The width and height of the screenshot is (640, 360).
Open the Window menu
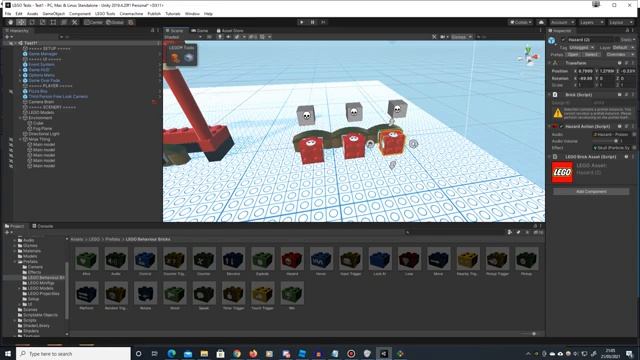192,13
